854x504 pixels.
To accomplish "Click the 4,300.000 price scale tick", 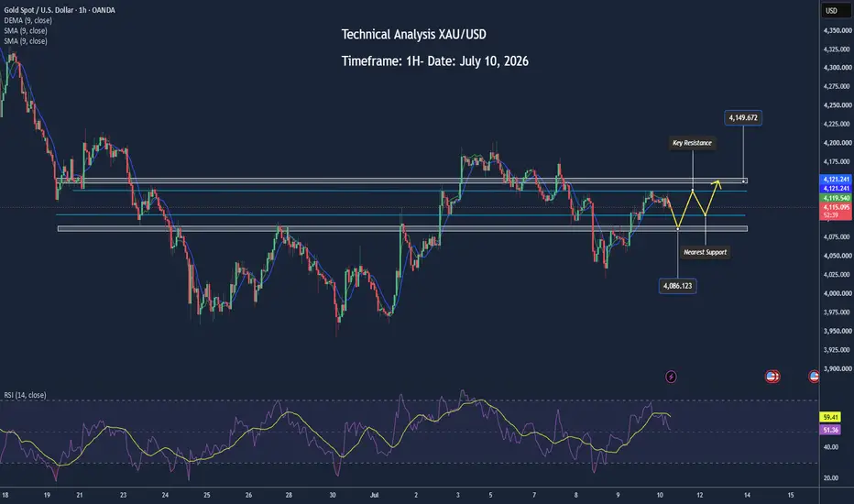I will [838, 68].
